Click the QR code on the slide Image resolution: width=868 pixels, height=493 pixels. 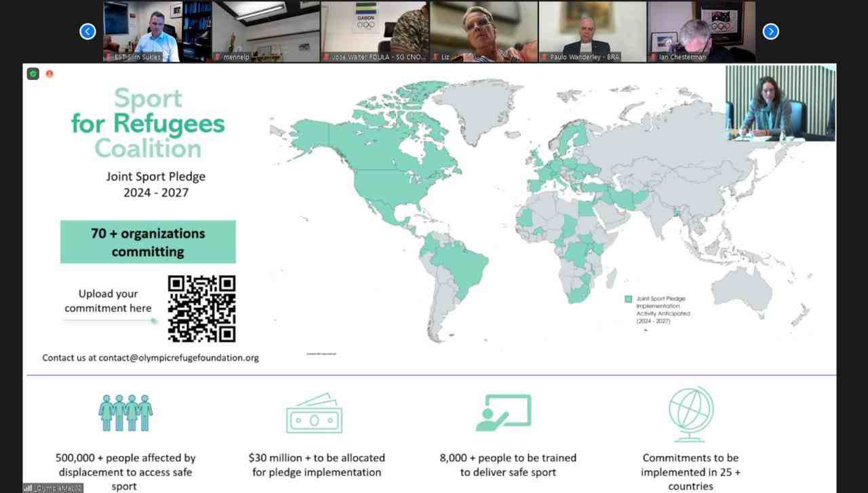tap(201, 309)
